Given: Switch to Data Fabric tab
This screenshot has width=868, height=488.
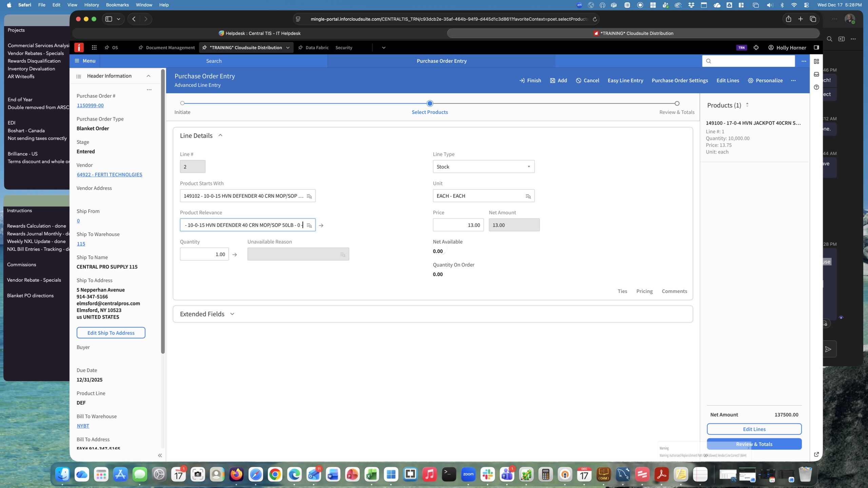Looking at the screenshot, I should (x=313, y=47).
